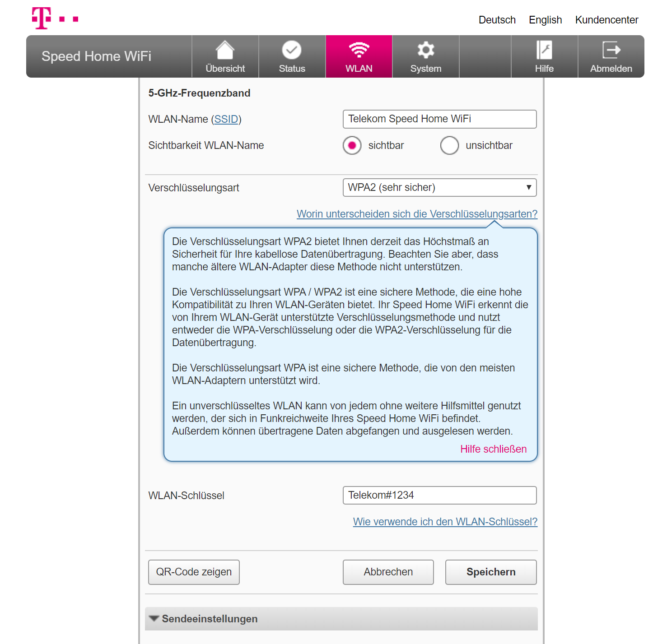Screen dimensions: 667x644
Task: Open the Kundencenter link
Action: pyautogui.click(x=606, y=20)
